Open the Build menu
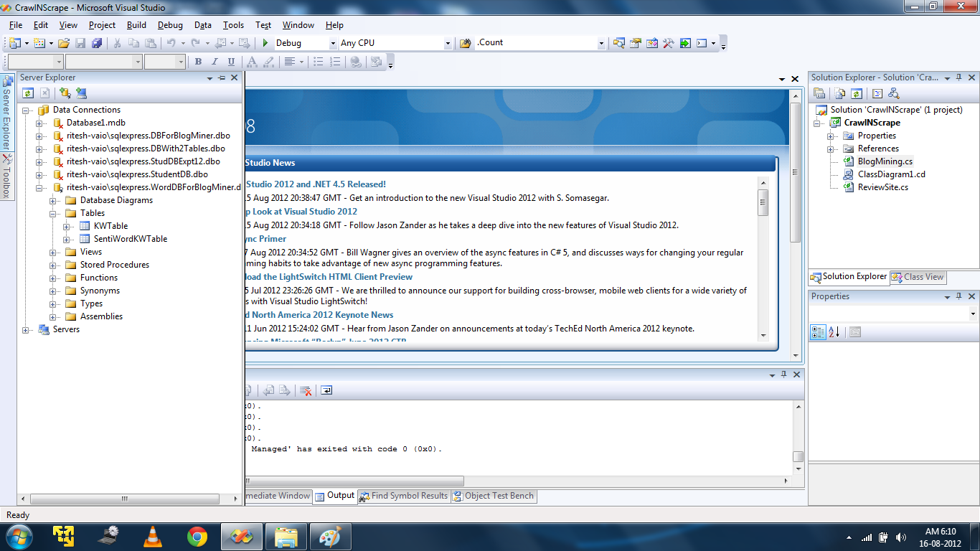Image resolution: width=980 pixels, height=551 pixels. 136,25
